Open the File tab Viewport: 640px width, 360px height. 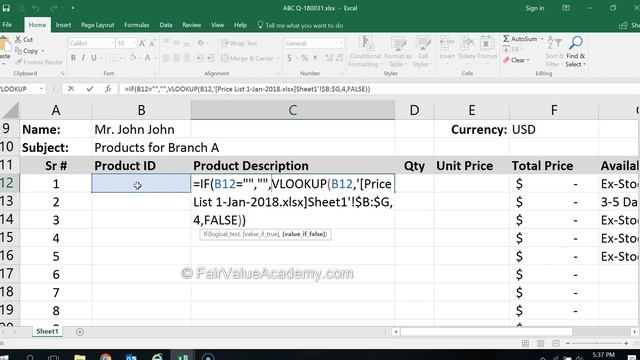[7, 25]
